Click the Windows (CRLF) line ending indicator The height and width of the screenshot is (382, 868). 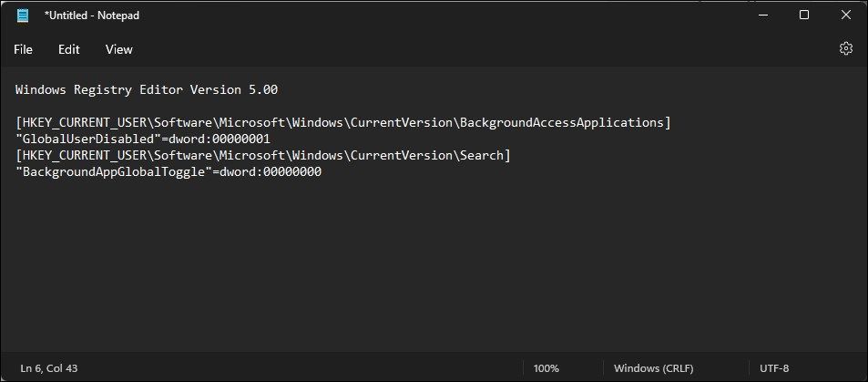[651, 367]
